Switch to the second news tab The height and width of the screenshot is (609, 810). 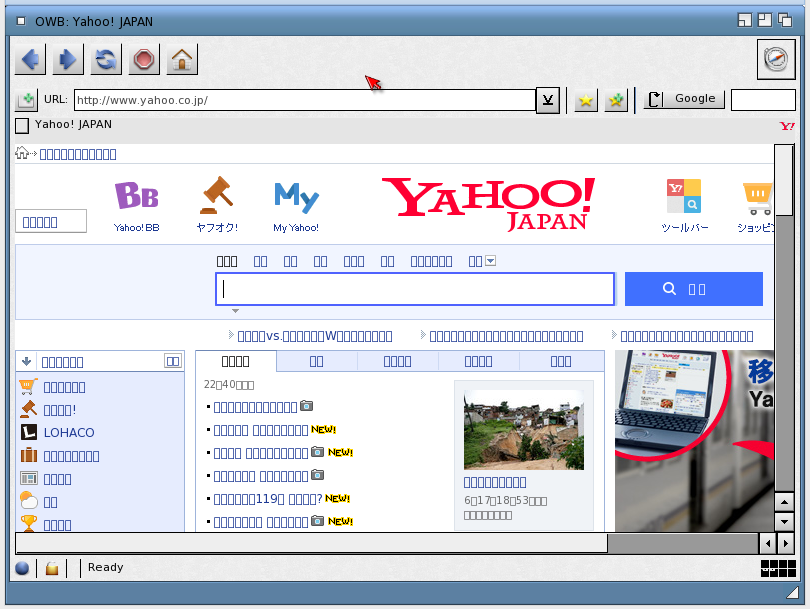tap(316, 361)
